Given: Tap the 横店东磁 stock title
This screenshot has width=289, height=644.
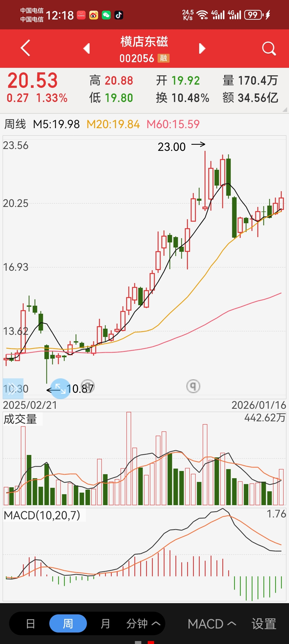Looking at the screenshot, I should click(x=144, y=42).
